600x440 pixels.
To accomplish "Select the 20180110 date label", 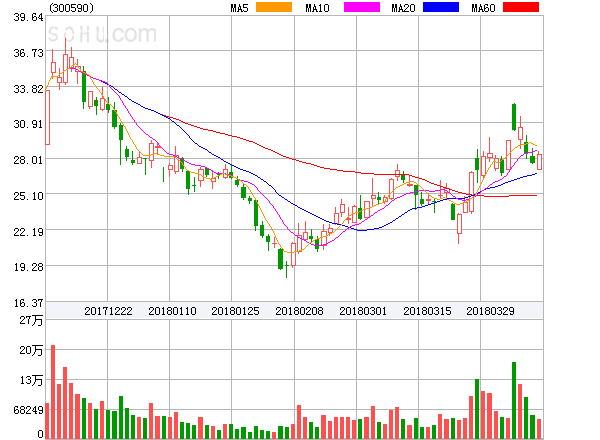I will coord(172,311).
